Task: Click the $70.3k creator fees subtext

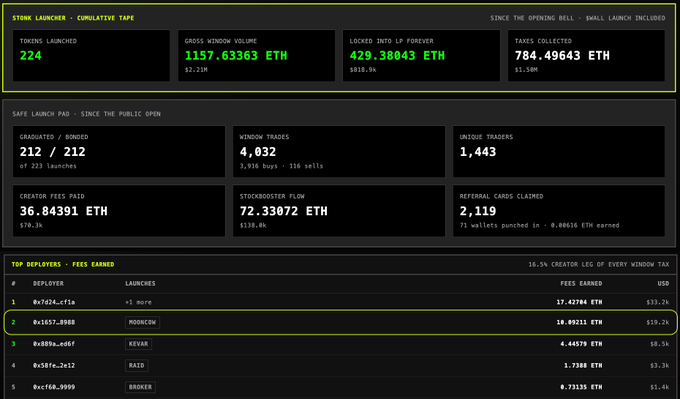Action: coord(31,226)
